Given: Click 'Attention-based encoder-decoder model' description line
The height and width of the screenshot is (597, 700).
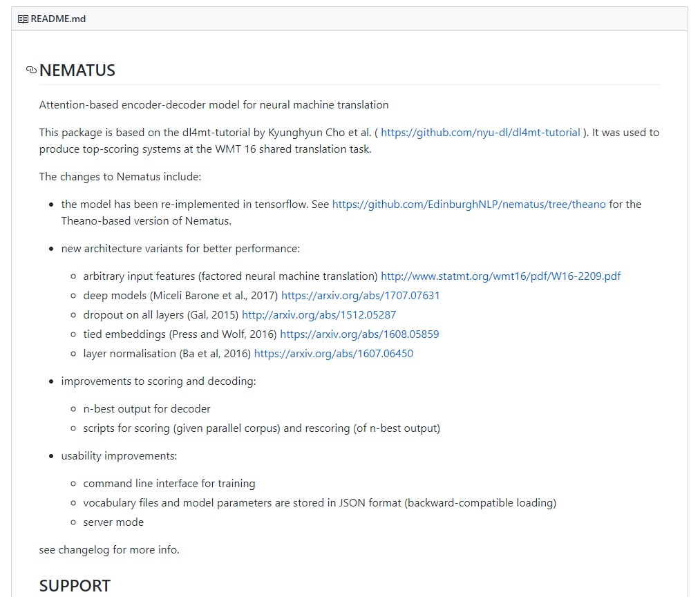Looking at the screenshot, I should click(x=214, y=105).
